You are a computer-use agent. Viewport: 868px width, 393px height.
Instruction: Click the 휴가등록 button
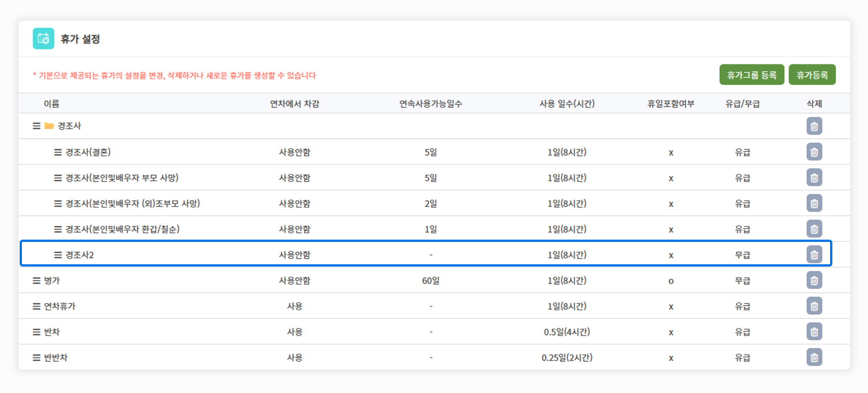click(x=812, y=75)
